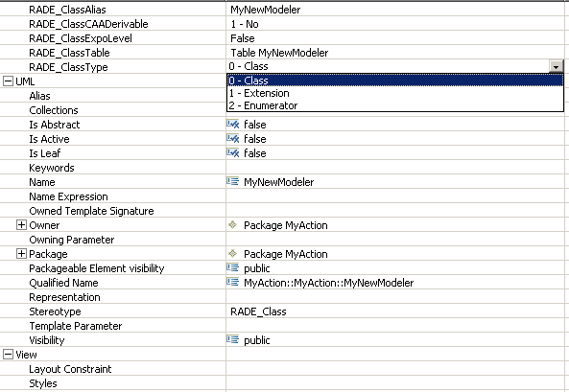Click the package icon in the Owner row
The image size is (569, 392).
click(x=232, y=225)
